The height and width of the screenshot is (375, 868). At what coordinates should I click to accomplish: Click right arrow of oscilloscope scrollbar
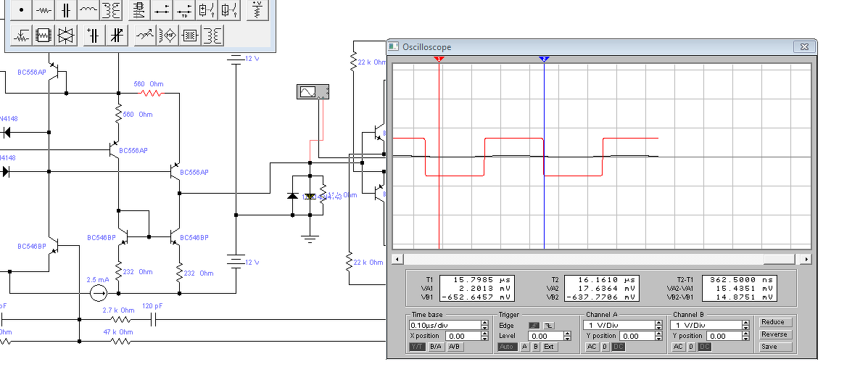[x=806, y=259]
